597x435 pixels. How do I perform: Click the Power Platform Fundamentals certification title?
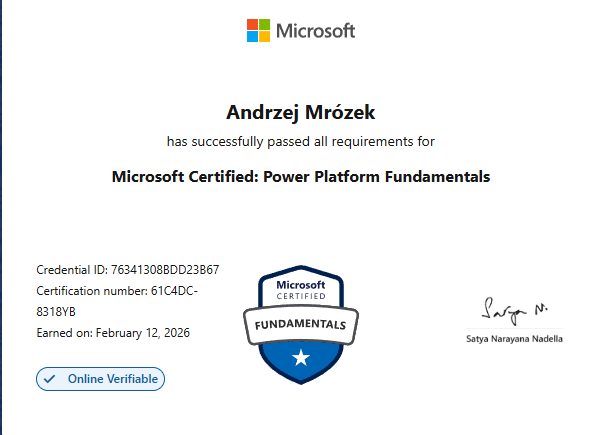[x=301, y=177]
